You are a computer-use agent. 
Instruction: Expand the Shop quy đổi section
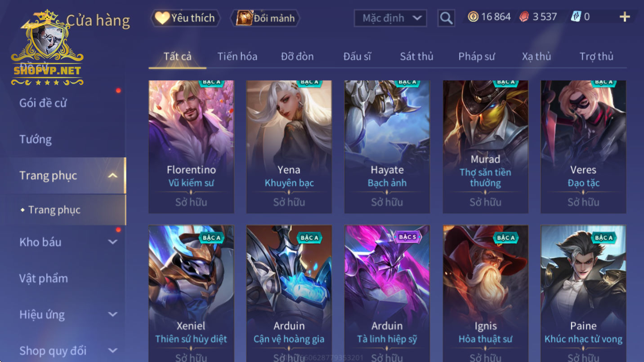(113, 351)
